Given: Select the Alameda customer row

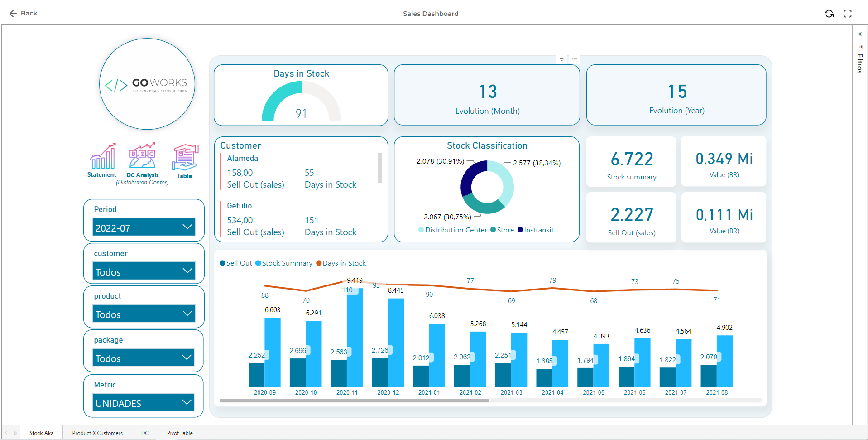Looking at the screenshot, I should click(299, 171).
